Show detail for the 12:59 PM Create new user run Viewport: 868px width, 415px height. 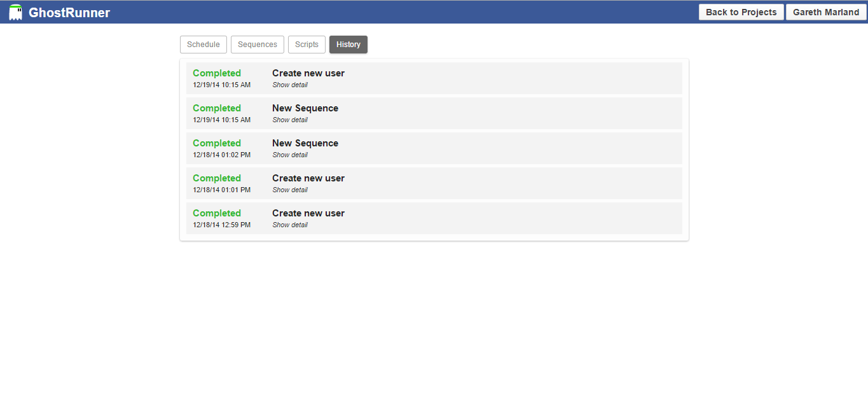coord(289,225)
